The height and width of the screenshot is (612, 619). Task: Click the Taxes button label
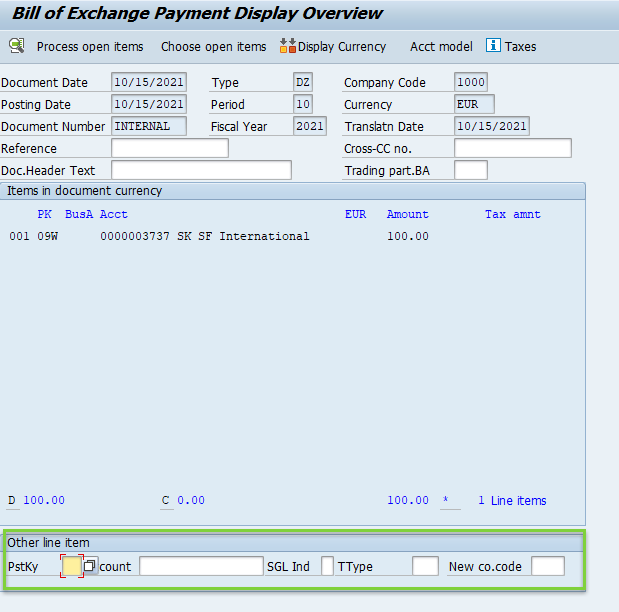(x=520, y=47)
